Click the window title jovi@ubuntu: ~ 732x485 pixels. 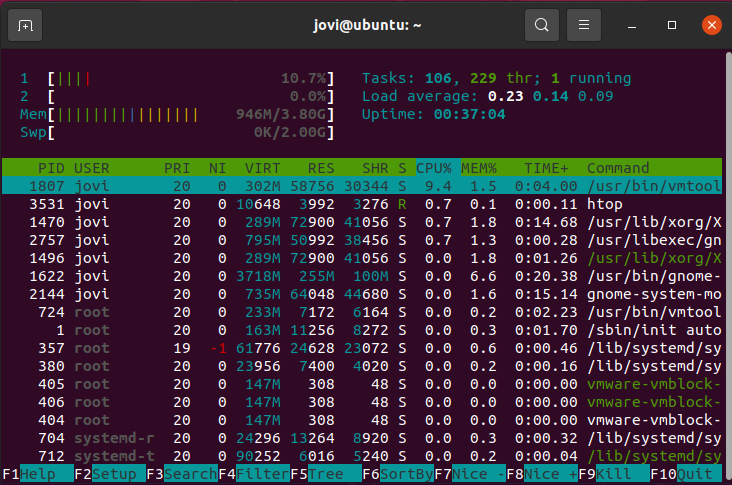pos(367,25)
